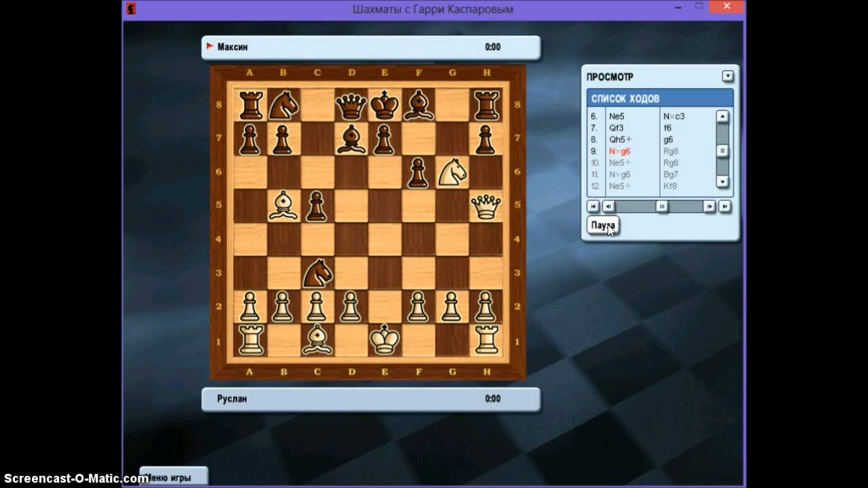Click the Максин player name bar
Screen dimensions: 868x488
click(371, 47)
